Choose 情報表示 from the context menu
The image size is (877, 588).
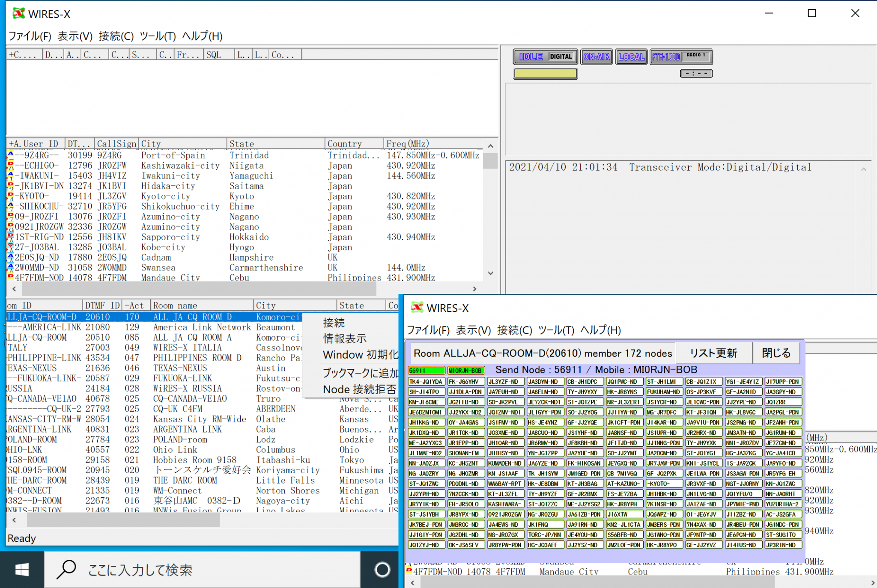coord(344,339)
